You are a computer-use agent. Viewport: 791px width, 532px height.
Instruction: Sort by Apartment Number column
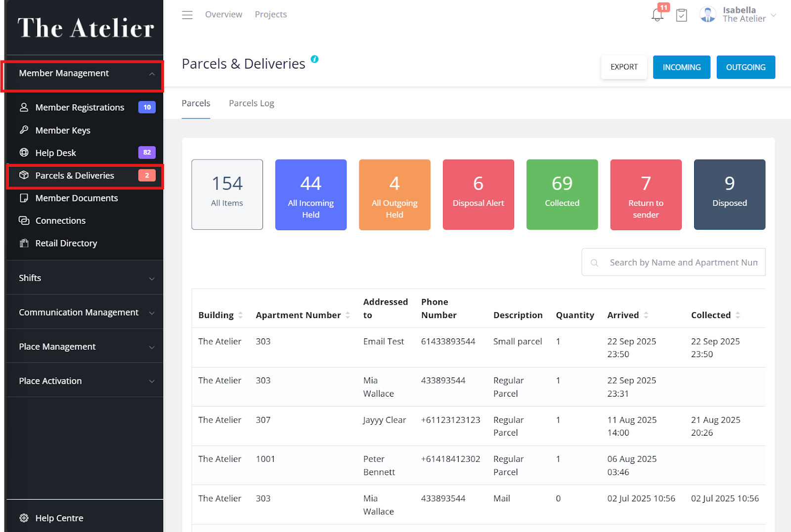coord(348,315)
